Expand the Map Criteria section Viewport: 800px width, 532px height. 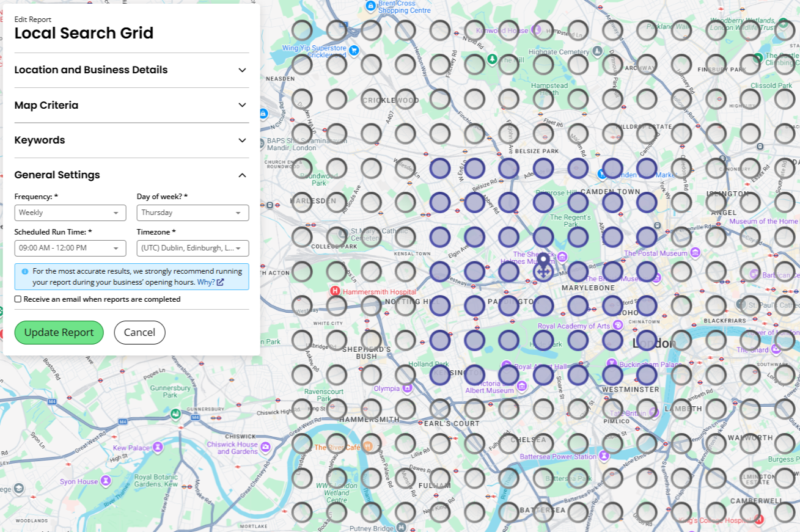(131, 105)
